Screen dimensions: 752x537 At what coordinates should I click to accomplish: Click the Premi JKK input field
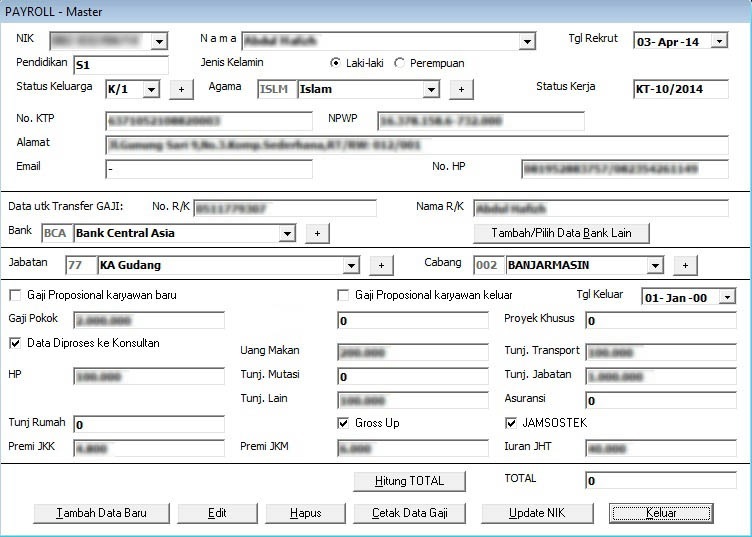[149, 449]
